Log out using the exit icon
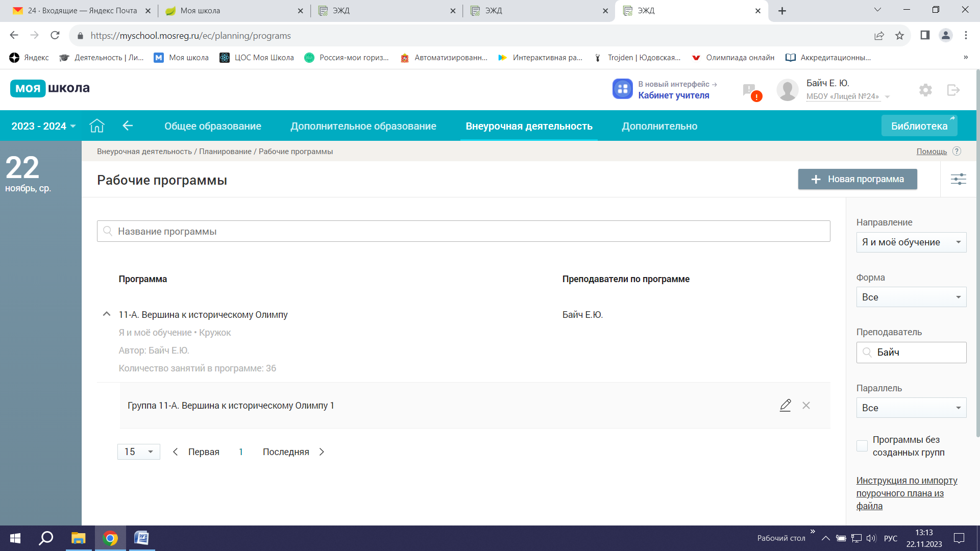 tap(953, 90)
